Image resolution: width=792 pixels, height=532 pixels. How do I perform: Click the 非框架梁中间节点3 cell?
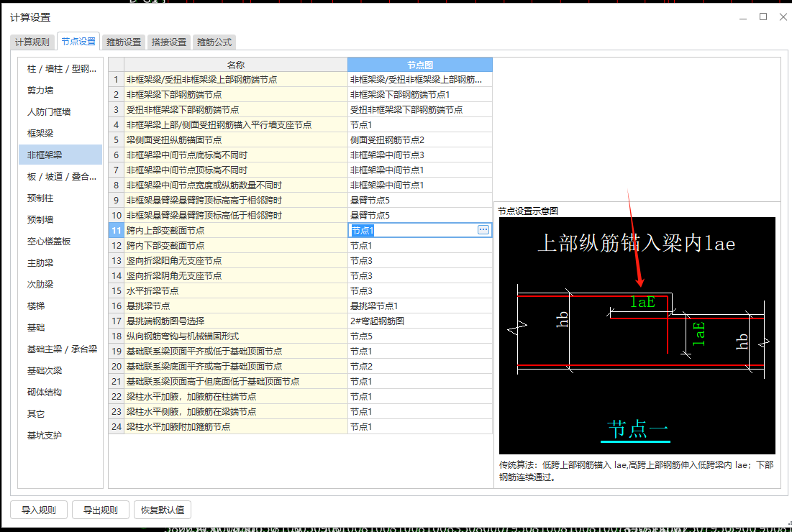pos(420,155)
